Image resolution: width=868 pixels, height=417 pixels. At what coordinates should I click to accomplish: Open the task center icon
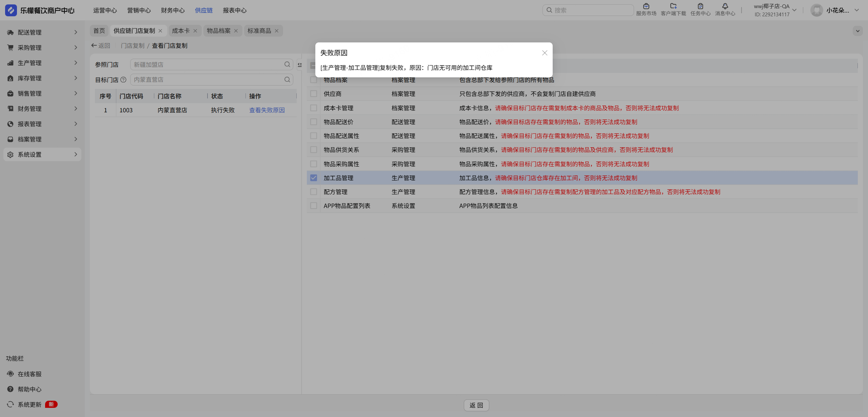(701, 6)
